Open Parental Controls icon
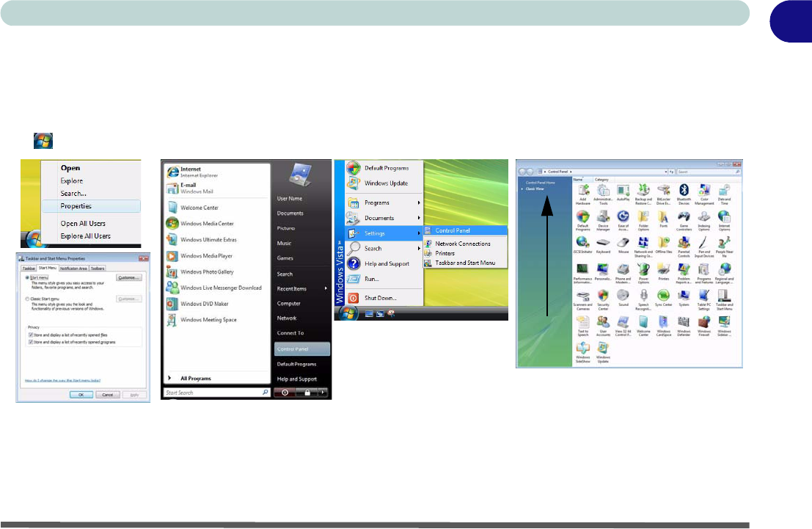Screen dimensions: 812x529 [x=684, y=248]
